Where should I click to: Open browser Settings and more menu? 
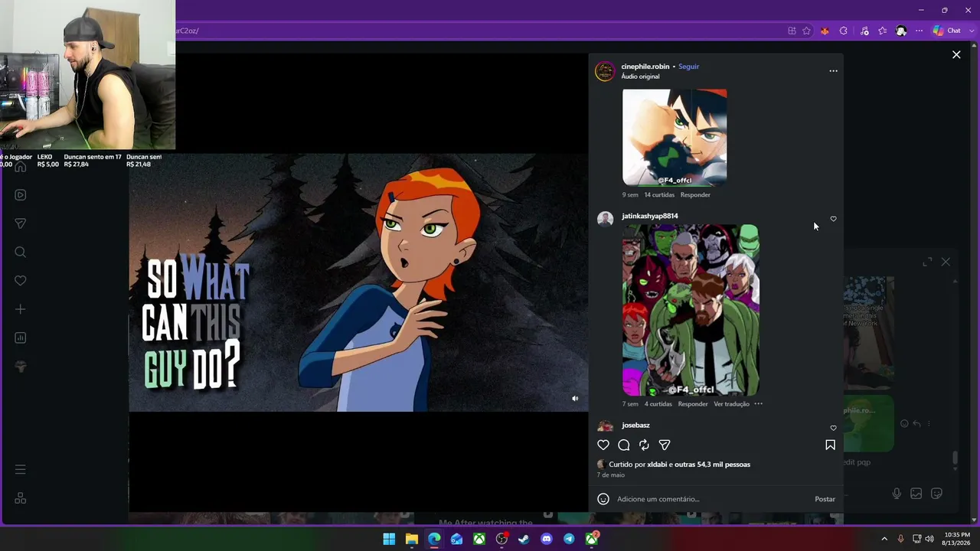(919, 31)
